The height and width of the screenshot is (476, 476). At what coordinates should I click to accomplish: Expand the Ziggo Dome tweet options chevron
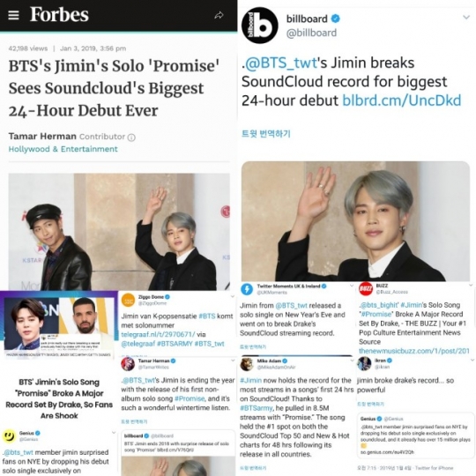point(232,296)
